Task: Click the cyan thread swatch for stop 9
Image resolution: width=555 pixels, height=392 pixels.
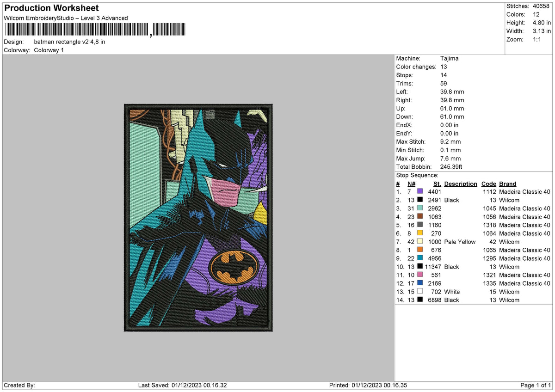Action: (420, 258)
